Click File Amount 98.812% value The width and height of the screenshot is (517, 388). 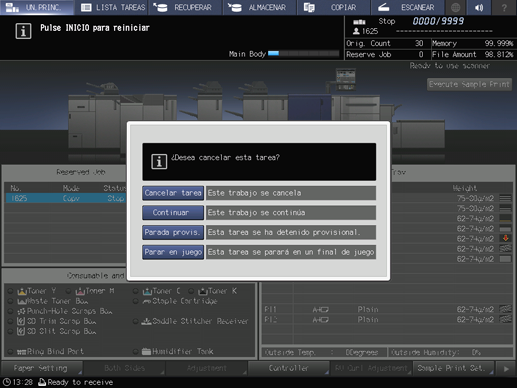pyautogui.click(x=499, y=54)
